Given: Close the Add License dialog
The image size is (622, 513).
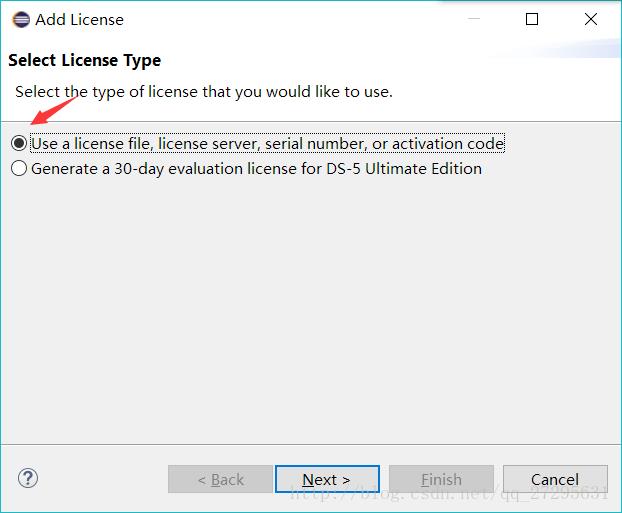Looking at the screenshot, I should pyautogui.click(x=591, y=19).
